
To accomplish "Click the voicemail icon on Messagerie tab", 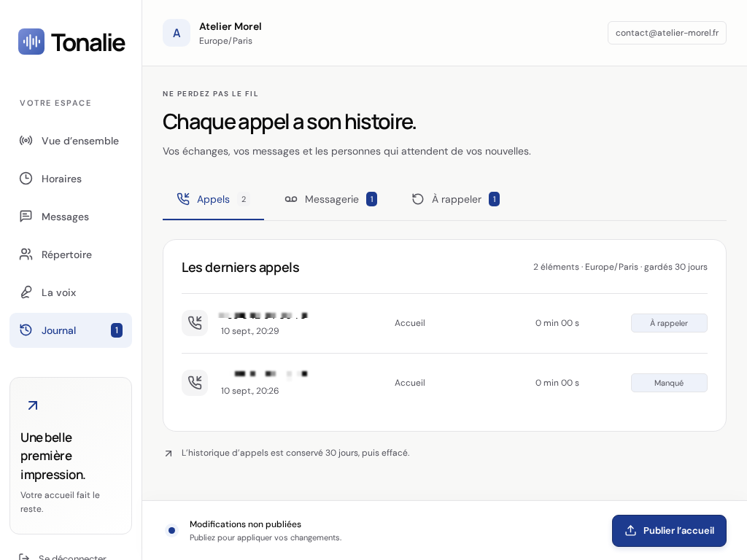I will pyautogui.click(x=291, y=199).
